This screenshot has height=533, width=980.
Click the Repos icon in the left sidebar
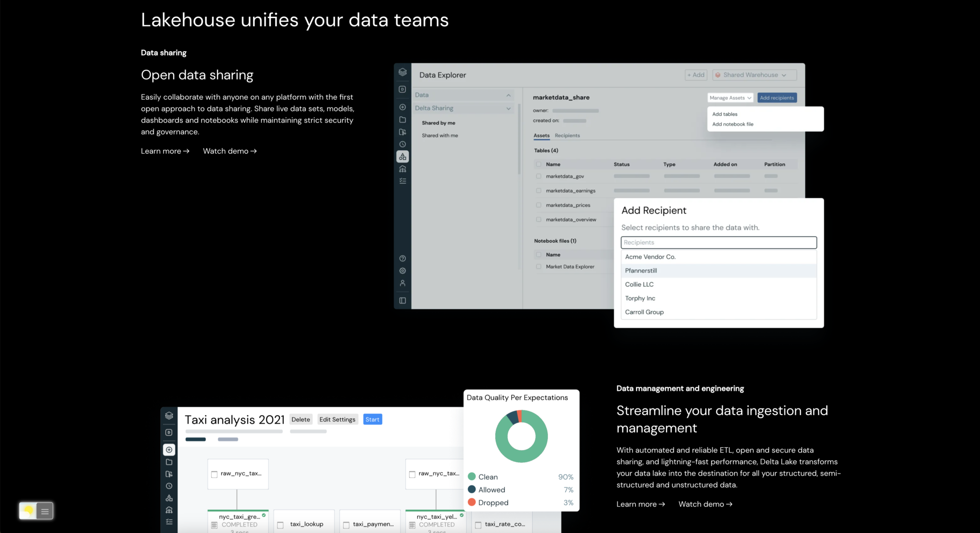(x=402, y=132)
